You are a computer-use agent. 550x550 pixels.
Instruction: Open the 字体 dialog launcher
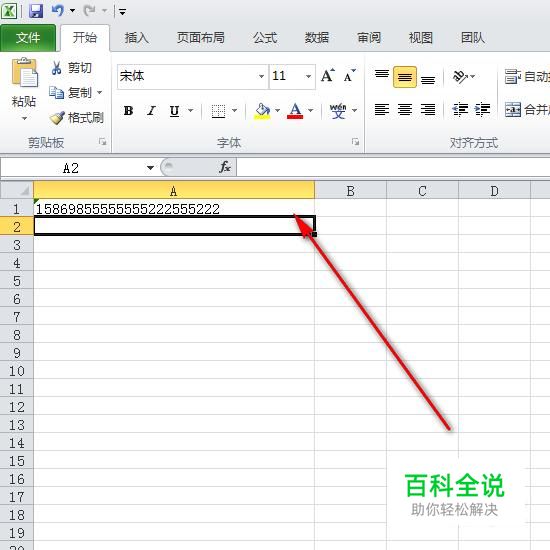tap(355, 142)
